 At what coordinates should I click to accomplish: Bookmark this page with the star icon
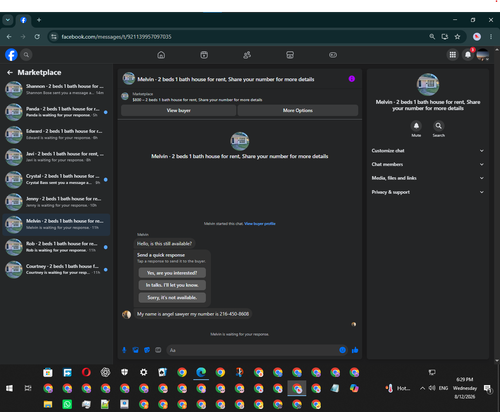458,37
